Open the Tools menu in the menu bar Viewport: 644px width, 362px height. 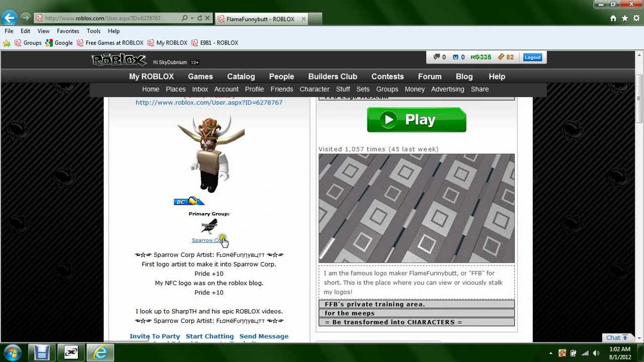[x=94, y=31]
